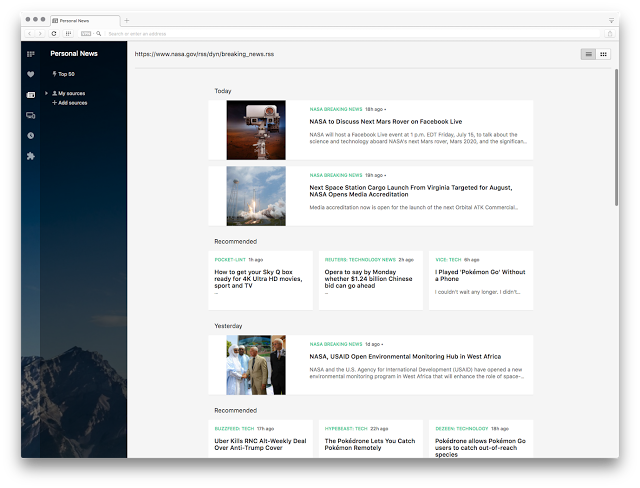Open synced Tabs via the devices icon
The width and height of the screenshot is (640, 488).
[x=31, y=115]
